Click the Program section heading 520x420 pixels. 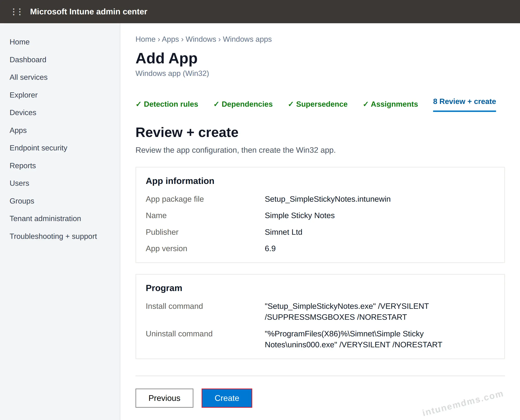164,288
